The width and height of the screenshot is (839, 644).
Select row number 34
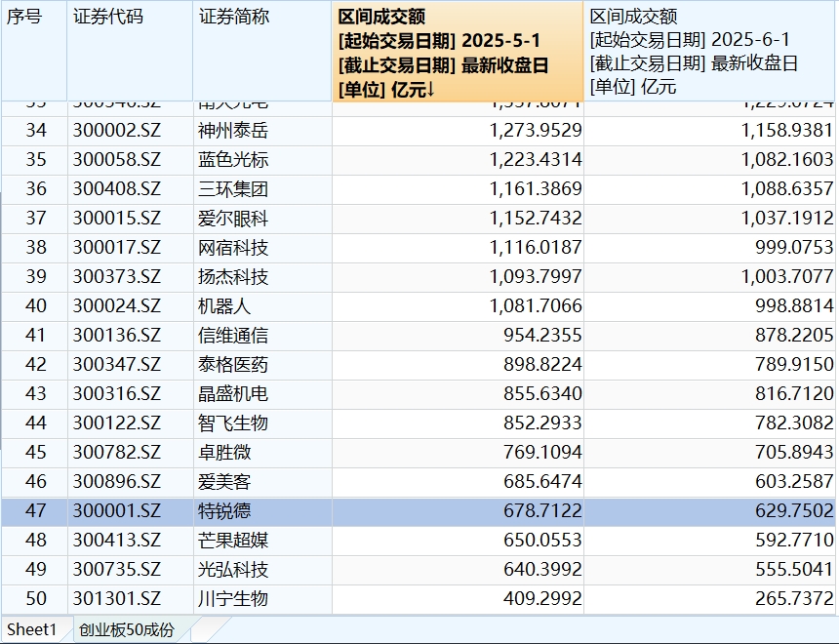tap(36, 131)
